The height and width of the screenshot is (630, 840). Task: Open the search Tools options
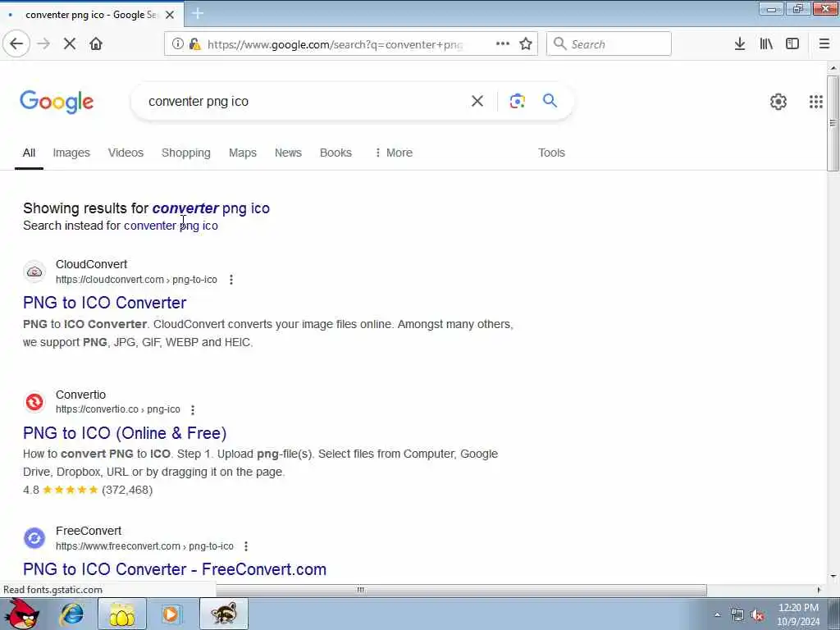click(551, 153)
